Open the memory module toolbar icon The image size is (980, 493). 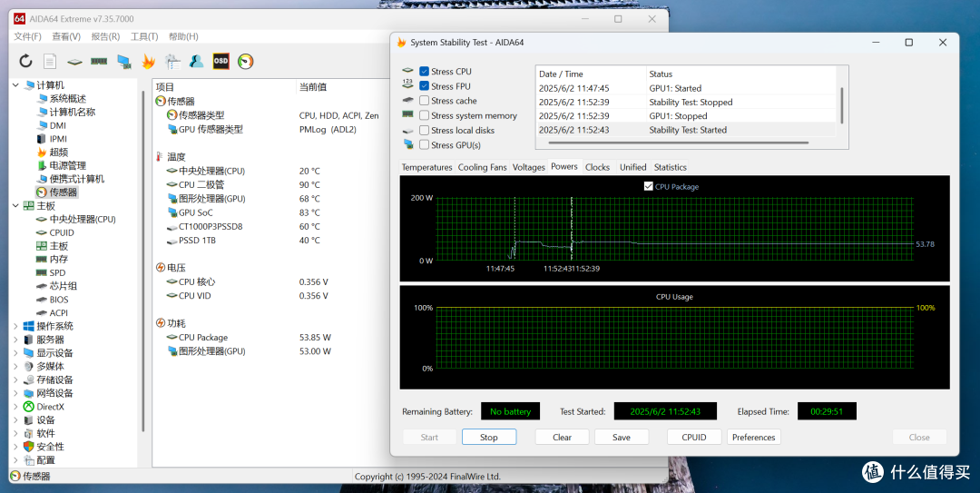point(99,62)
